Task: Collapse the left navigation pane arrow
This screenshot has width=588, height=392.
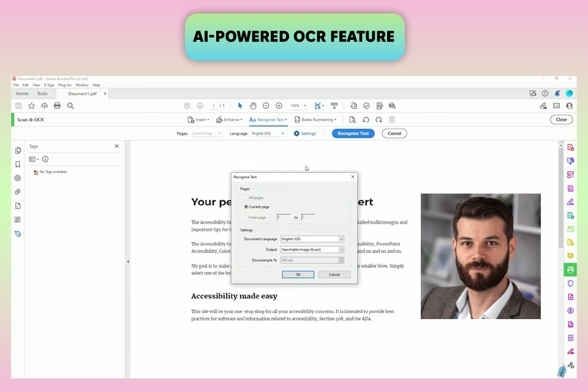Action: pyautogui.click(x=128, y=262)
